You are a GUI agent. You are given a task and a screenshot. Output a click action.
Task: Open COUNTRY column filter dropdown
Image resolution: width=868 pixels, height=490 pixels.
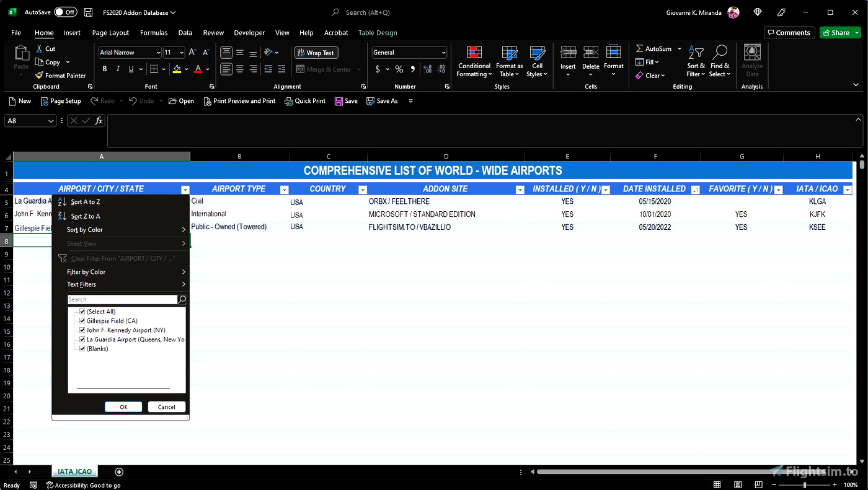click(363, 190)
